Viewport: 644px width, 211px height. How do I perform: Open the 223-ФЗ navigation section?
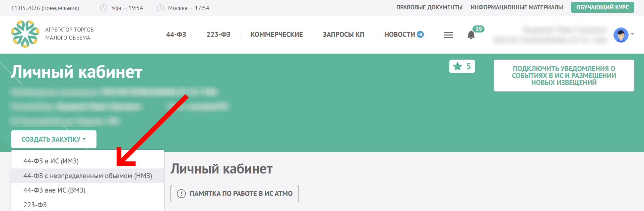click(x=218, y=34)
